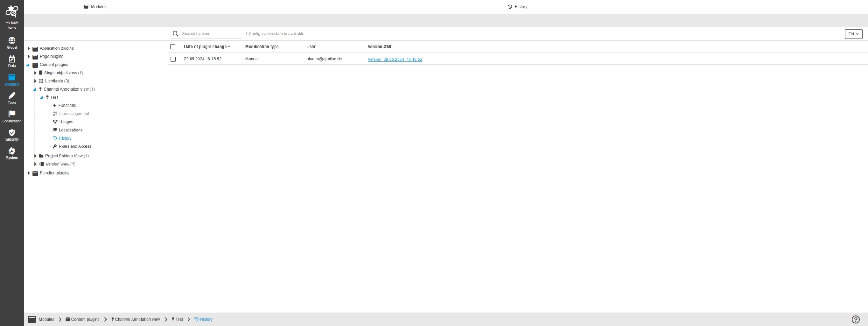
Task: Collapse the Test tree node
Action: click(41, 98)
